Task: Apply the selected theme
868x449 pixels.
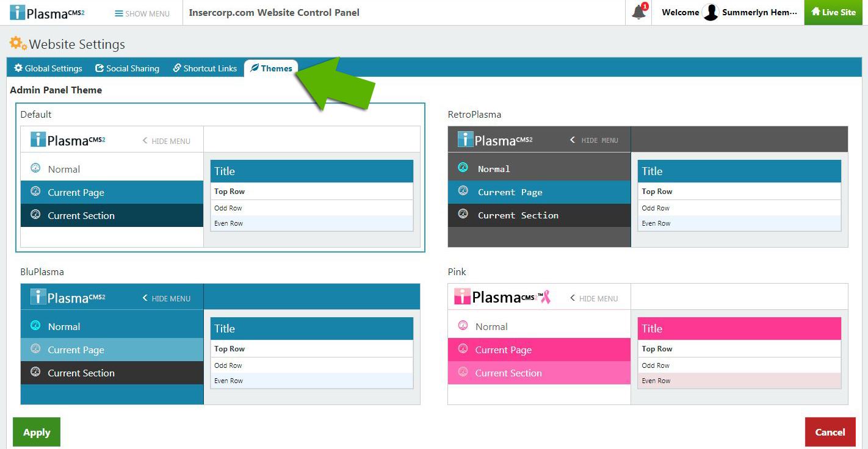Action: pos(37,432)
